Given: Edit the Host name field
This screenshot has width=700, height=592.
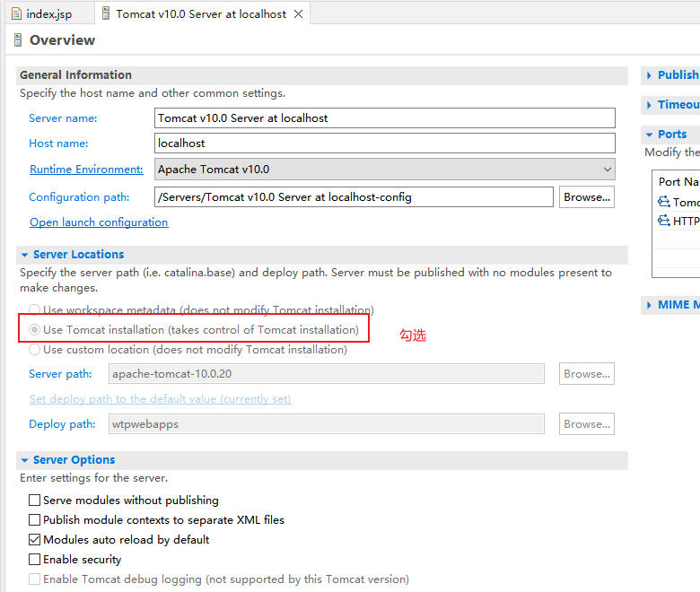Looking at the screenshot, I should pos(384,144).
